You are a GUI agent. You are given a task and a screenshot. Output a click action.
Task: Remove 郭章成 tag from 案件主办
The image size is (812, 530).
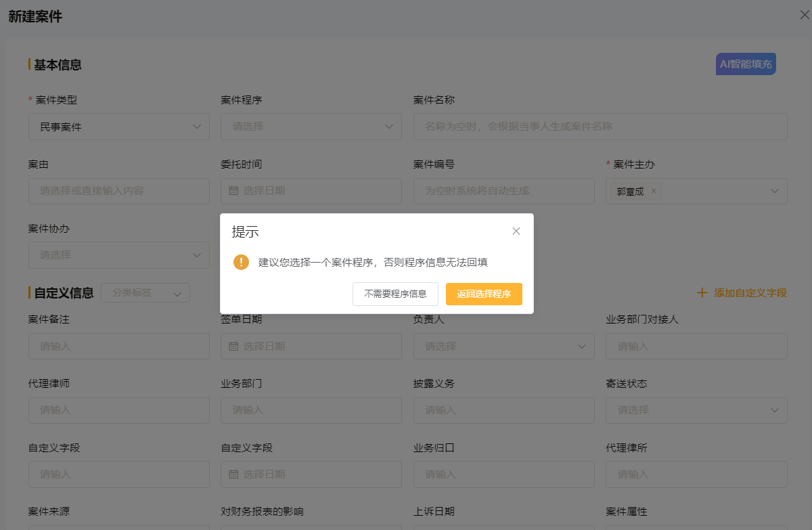[653, 191]
